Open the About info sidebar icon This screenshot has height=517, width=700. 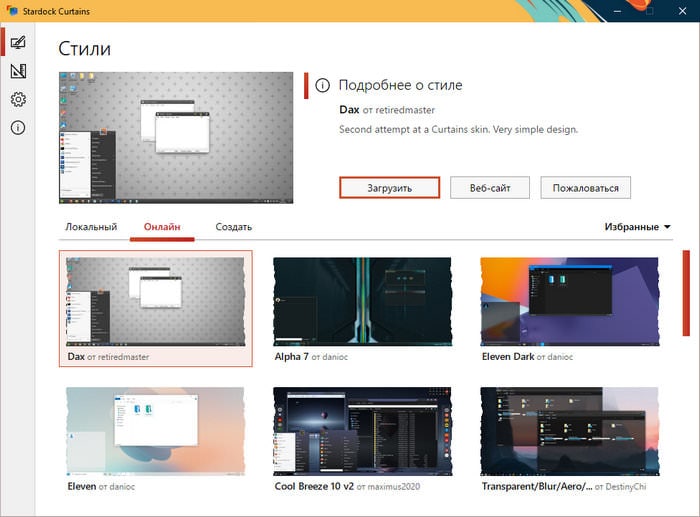[x=18, y=128]
